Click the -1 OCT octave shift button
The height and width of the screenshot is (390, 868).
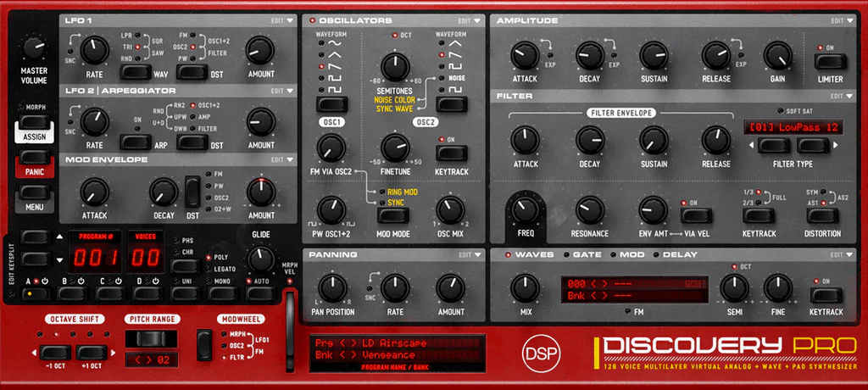[x=55, y=353]
